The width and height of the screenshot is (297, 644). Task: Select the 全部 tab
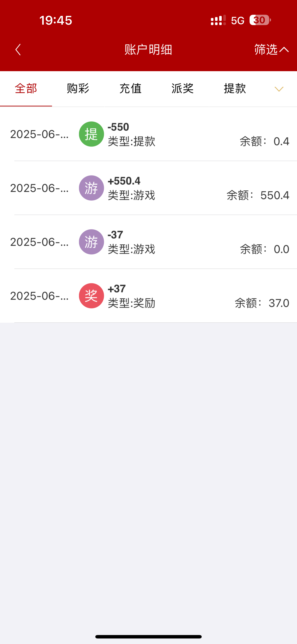coord(26,88)
